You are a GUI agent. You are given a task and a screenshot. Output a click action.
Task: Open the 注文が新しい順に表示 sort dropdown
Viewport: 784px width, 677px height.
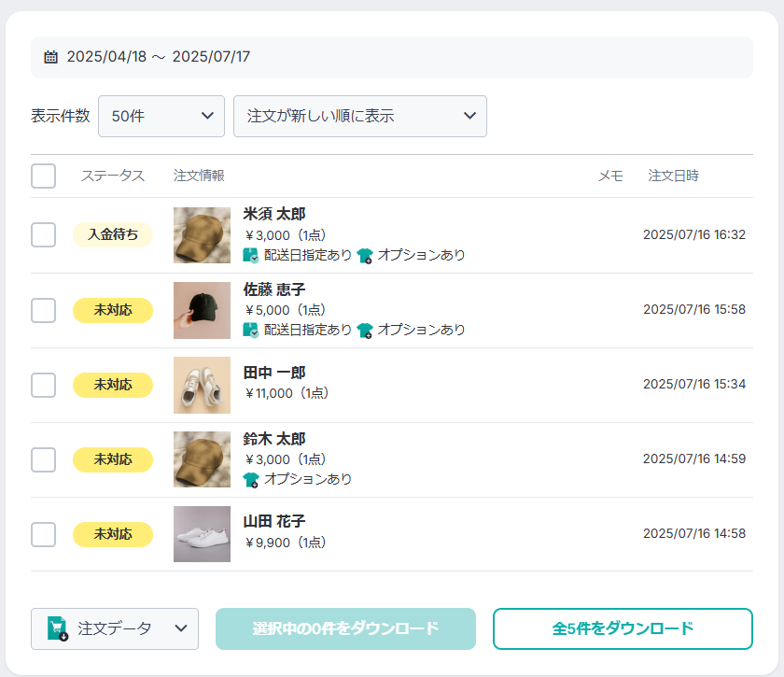coord(360,116)
